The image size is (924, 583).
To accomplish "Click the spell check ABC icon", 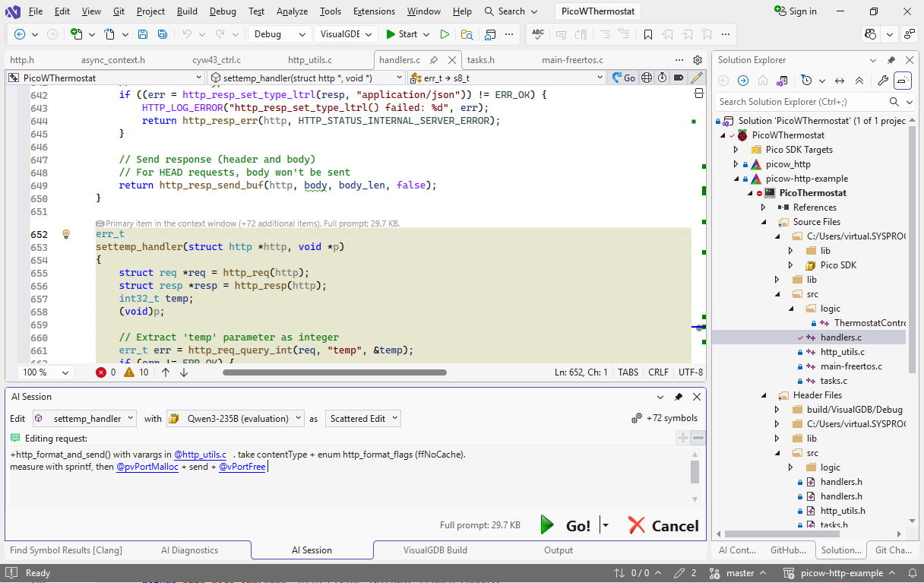I will pos(538,34).
